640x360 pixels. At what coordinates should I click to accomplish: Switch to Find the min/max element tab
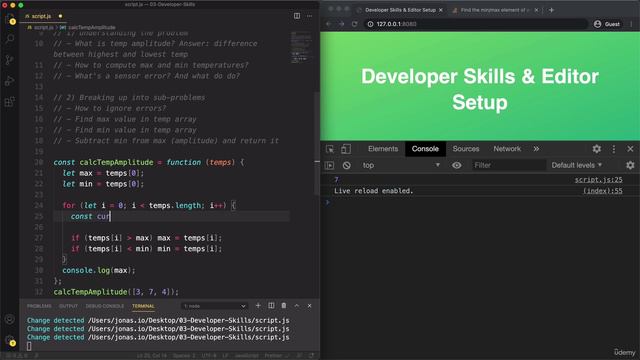click(495, 10)
